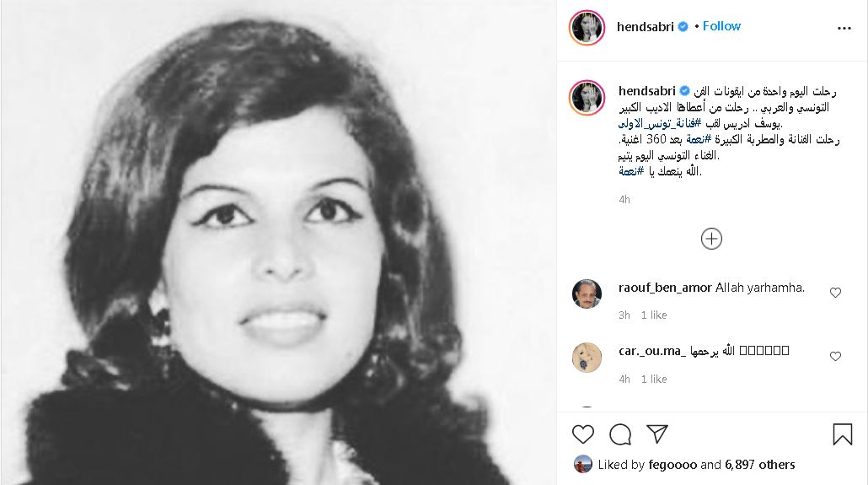
Task: Open fegoooo's profile from likes line
Action: pos(672,465)
